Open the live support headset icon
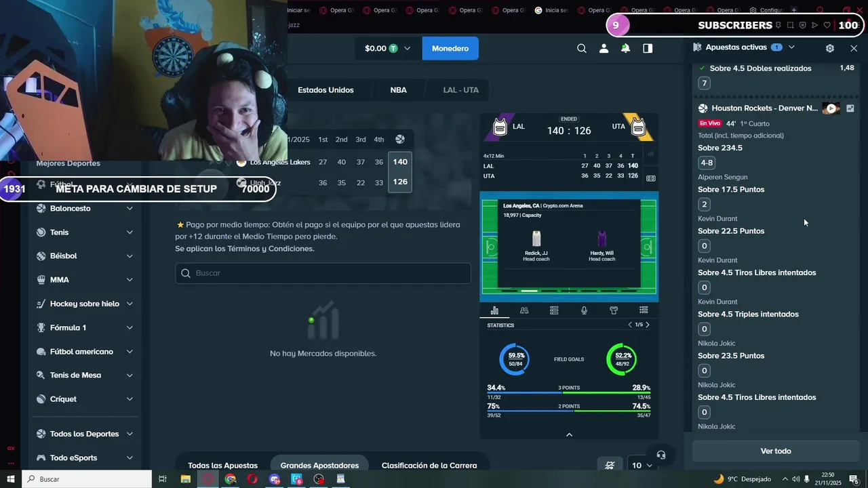Screen dimensions: 868x488 coord(661,455)
